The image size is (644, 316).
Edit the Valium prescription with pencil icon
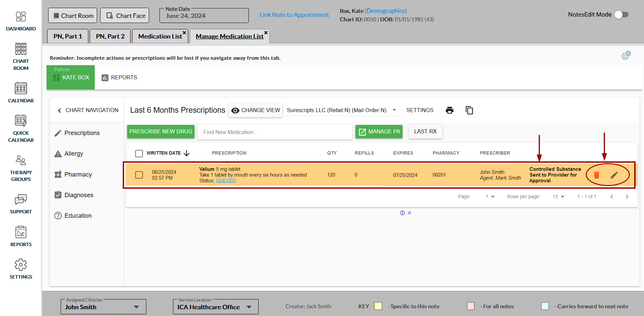614,175
